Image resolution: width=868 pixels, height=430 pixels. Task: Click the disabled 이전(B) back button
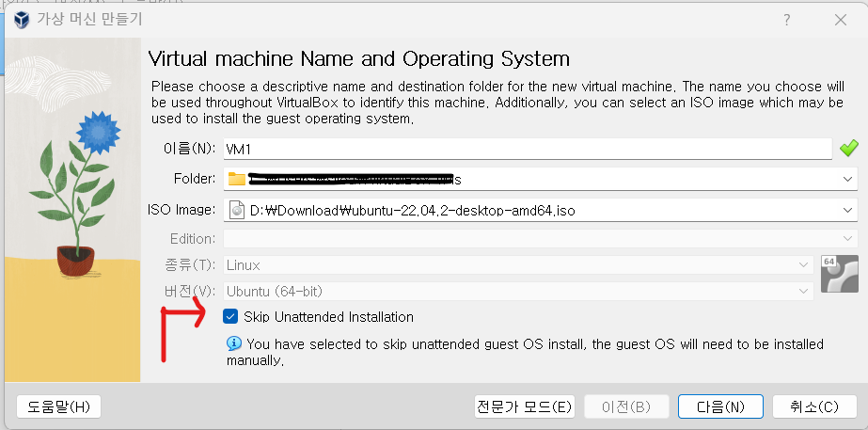click(626, 406)
